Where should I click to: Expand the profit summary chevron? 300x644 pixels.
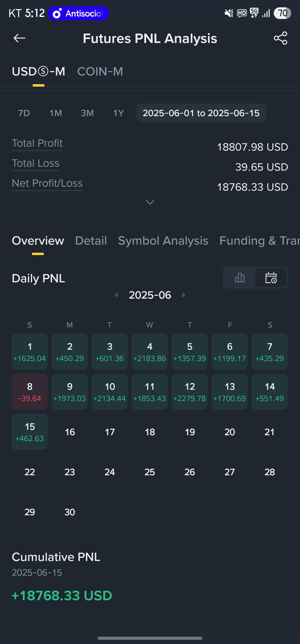[150, 202]
